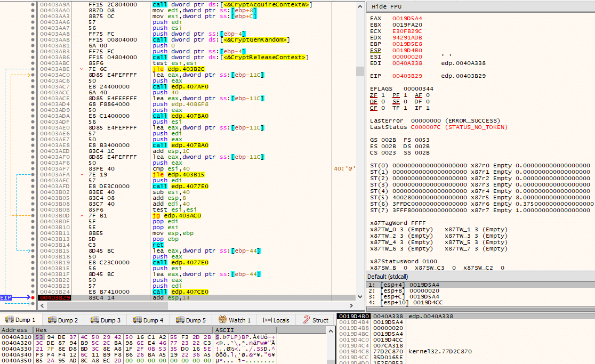Image resolution: width=595 pixels, height=364 pixels.
Task: Click the dump pane scroll up arrow
Action: 331,331
